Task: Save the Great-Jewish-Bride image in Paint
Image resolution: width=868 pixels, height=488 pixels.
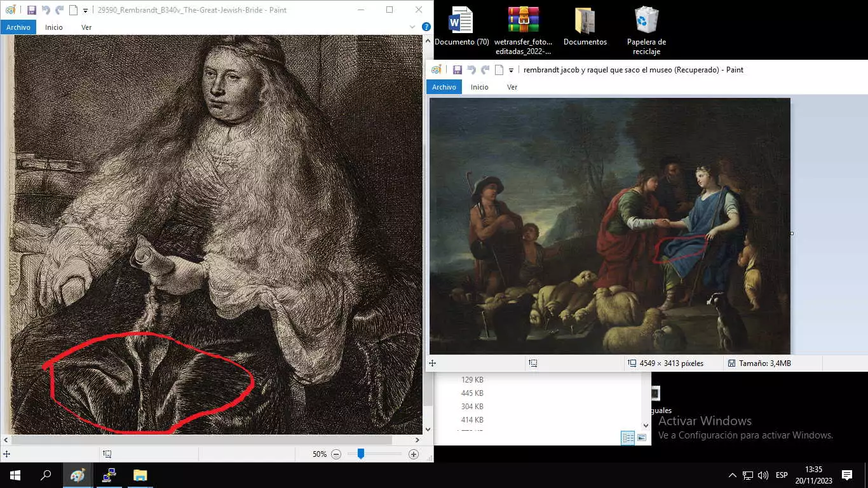Action: tap(32, 10)
